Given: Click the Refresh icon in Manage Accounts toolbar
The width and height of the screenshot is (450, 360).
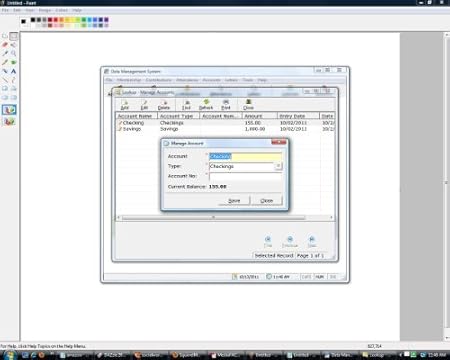Looking at the screenshot, I should pos(206,105).
